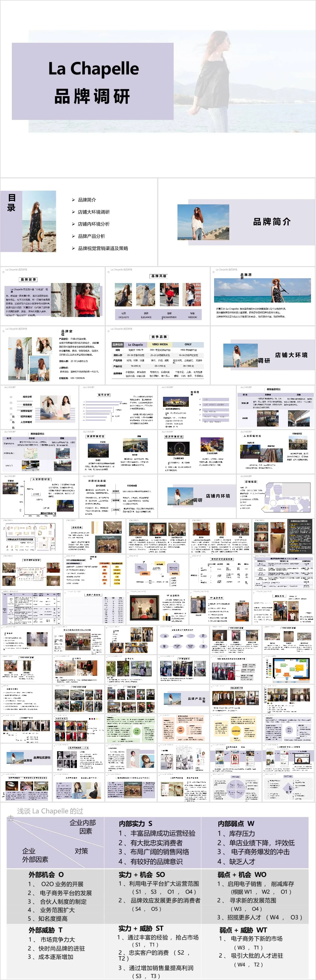Screen dimensions: 316x980
Task: Open the 店铺大环境调研 section title slide
Action: (263, 355)
